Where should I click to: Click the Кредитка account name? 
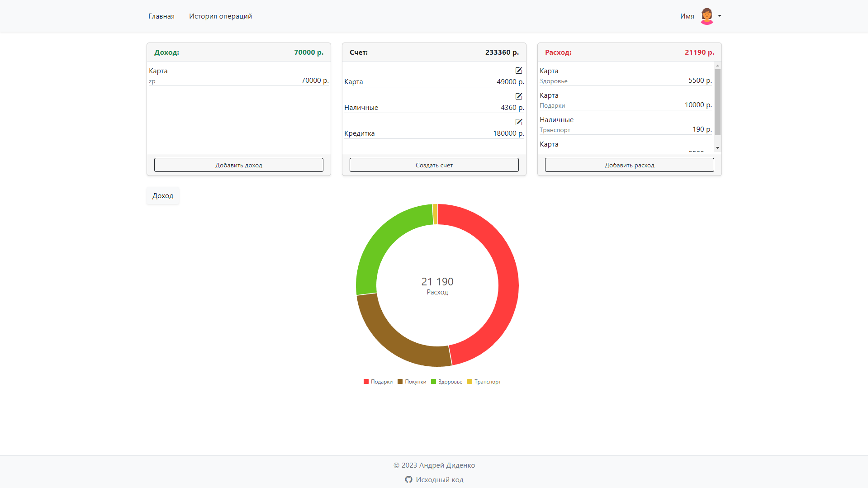(360, 133)
